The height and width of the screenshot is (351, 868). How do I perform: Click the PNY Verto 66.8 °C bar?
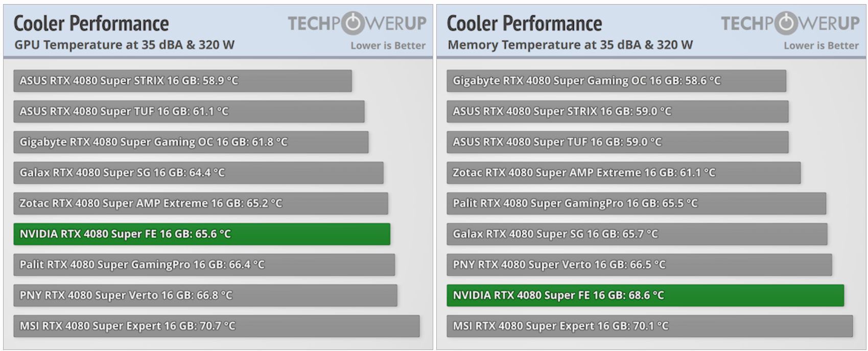tap(205, 295)
